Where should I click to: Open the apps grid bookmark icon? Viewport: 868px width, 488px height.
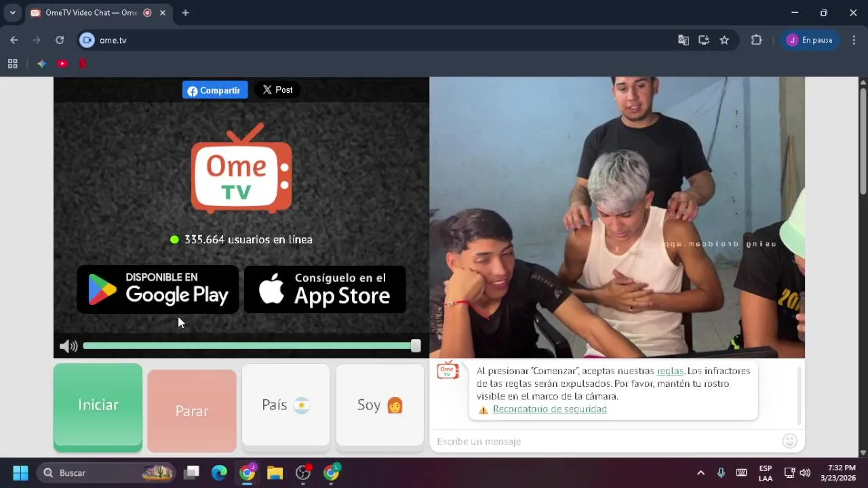[x=12, y=64]
